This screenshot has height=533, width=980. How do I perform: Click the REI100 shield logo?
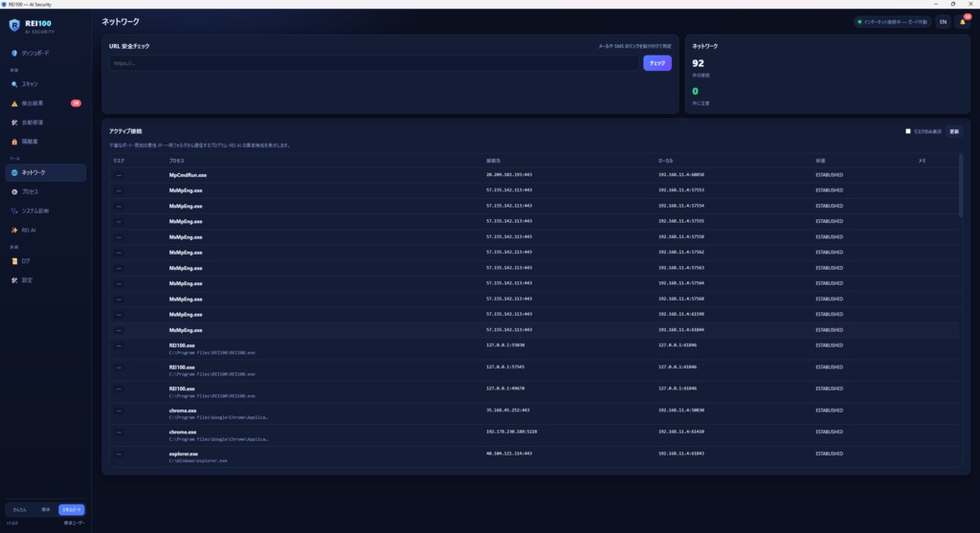click(14, 26)
